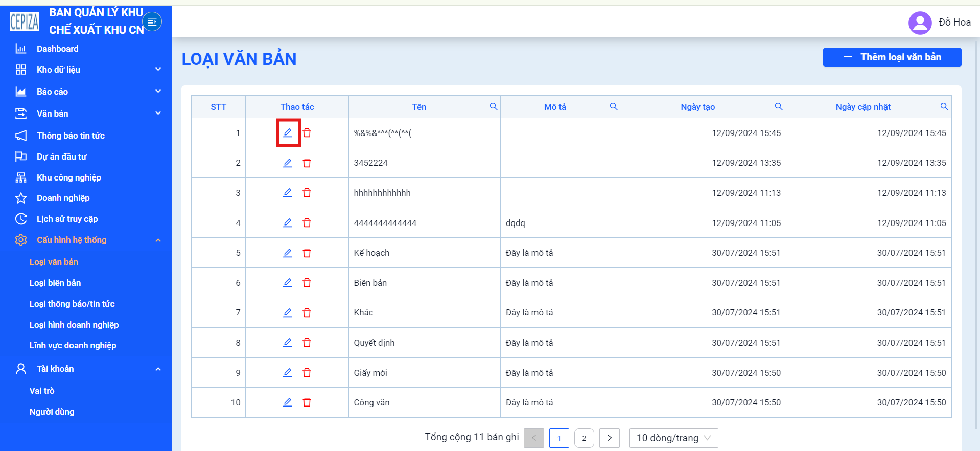Open Thông báo tin tức

[x=71, y=136]
